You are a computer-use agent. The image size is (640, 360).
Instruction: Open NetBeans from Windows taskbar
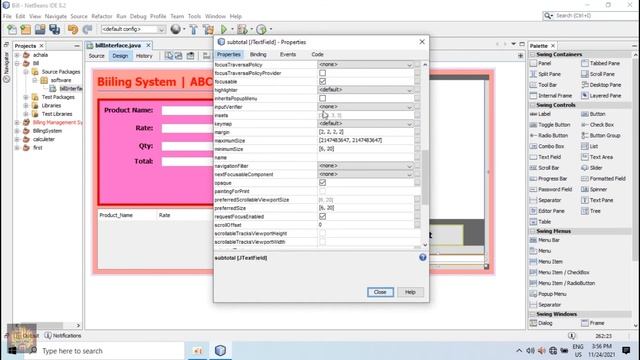220,351
